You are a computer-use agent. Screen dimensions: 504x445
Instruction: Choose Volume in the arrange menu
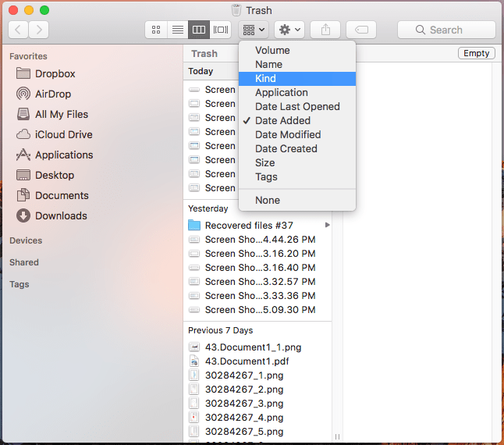click(297, 50)
